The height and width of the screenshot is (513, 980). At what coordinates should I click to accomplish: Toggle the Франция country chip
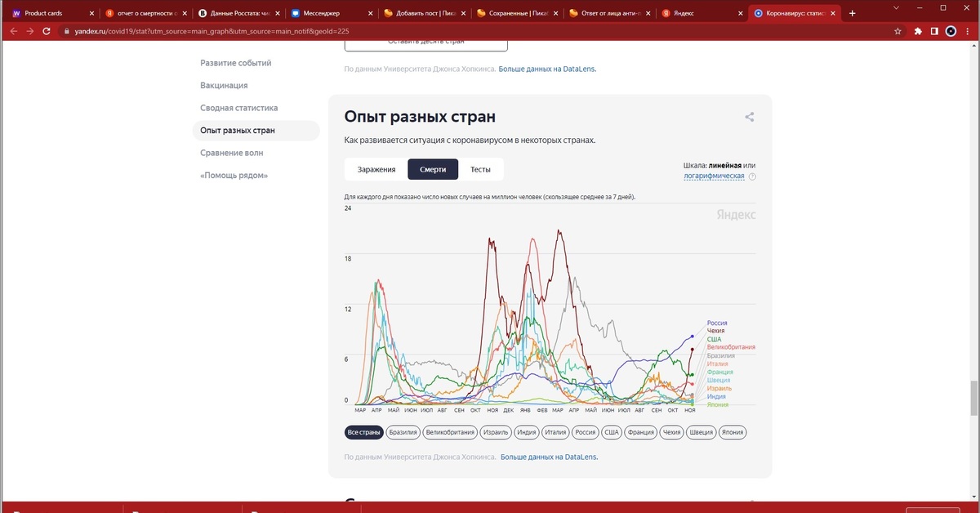pyautogui.click(x=641, y=432)
